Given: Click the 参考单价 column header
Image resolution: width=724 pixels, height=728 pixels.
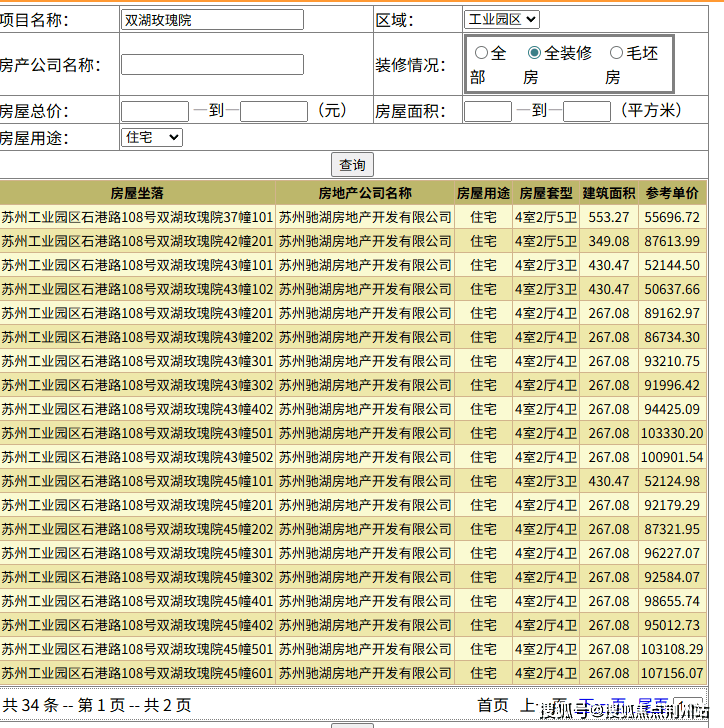Looking at the screenshot, I should pos(672,193).
